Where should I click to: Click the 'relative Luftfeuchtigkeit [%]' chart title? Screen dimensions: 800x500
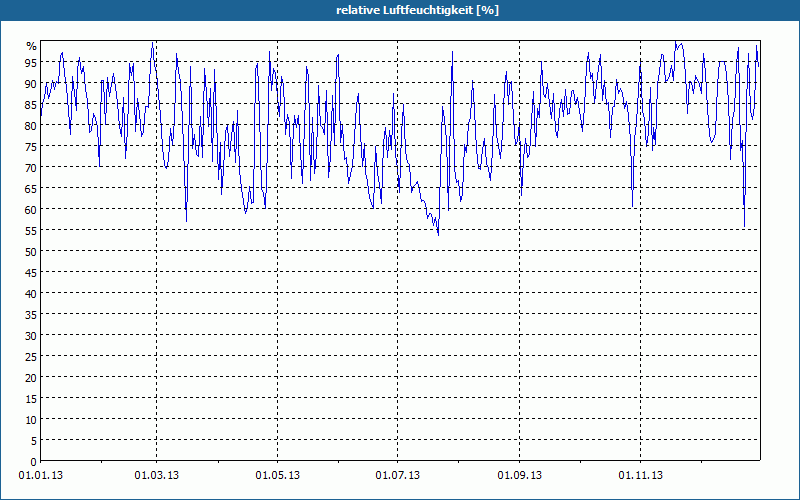click(417, 10)
